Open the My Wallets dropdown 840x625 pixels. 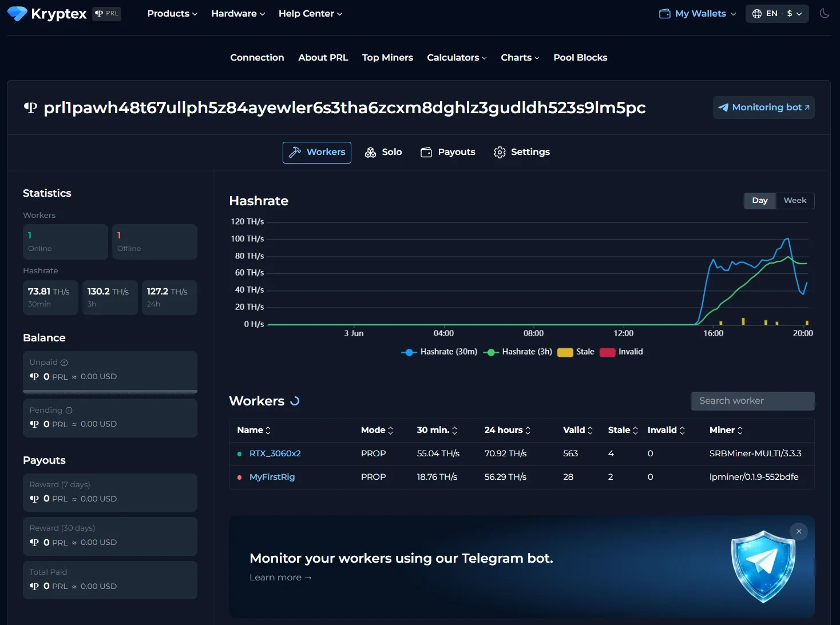[x=698, y=14]
